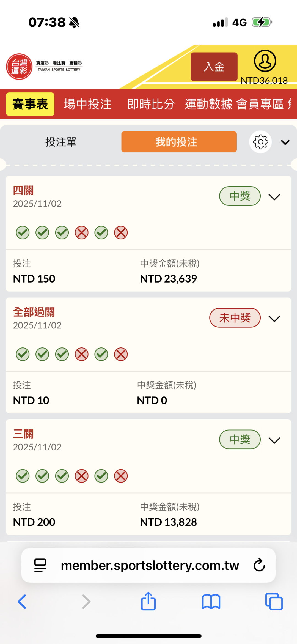
Task: Expand the 全部過關 bet details chevron
Action: pos(274,318)
